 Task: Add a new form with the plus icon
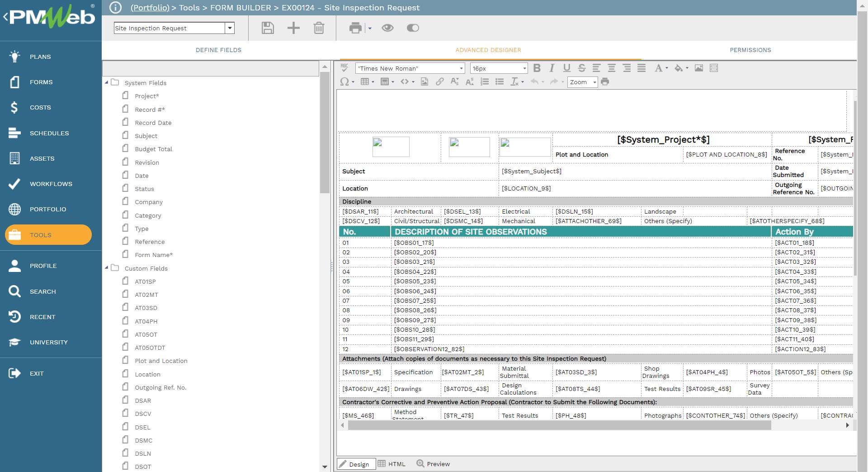tap(293, 28)
